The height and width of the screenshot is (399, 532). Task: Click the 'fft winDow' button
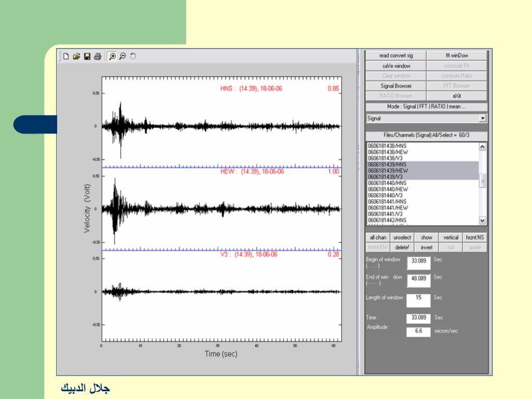pos(457,55)
